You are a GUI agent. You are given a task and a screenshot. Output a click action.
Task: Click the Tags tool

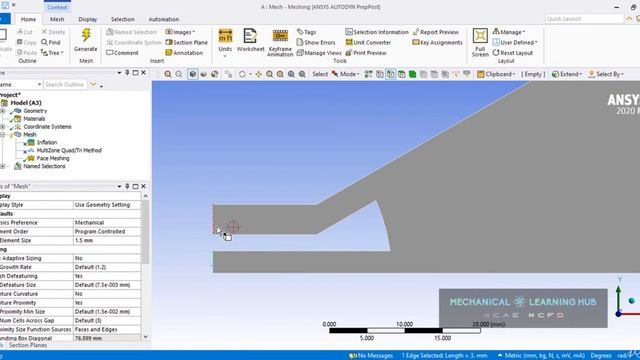(x=307, y=32)
